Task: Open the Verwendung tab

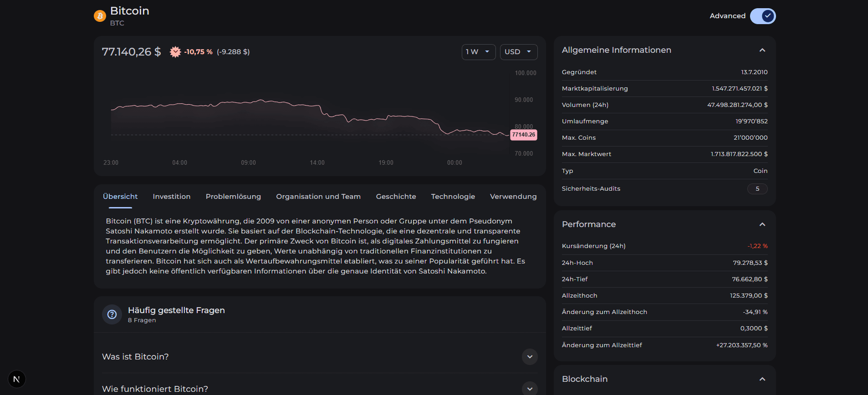Action: point(513,197)
